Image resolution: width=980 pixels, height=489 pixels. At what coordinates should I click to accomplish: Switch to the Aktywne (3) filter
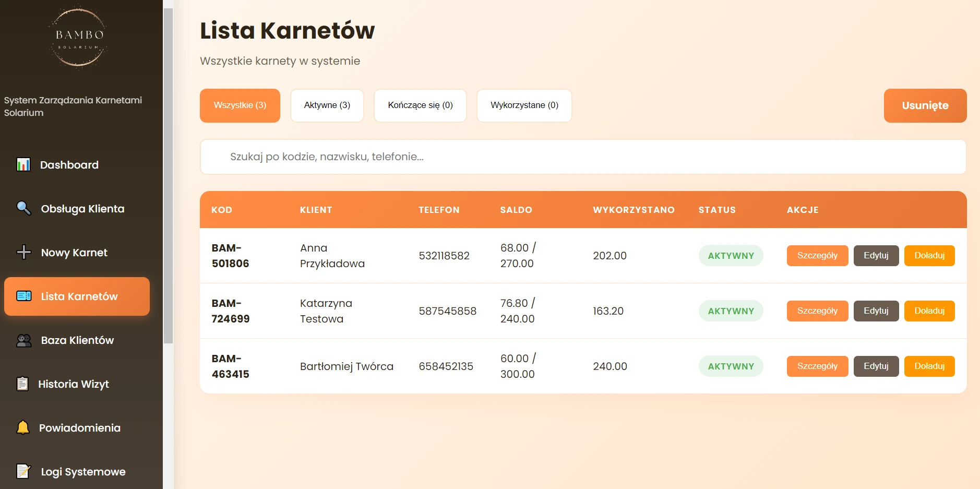click(327, 105)
